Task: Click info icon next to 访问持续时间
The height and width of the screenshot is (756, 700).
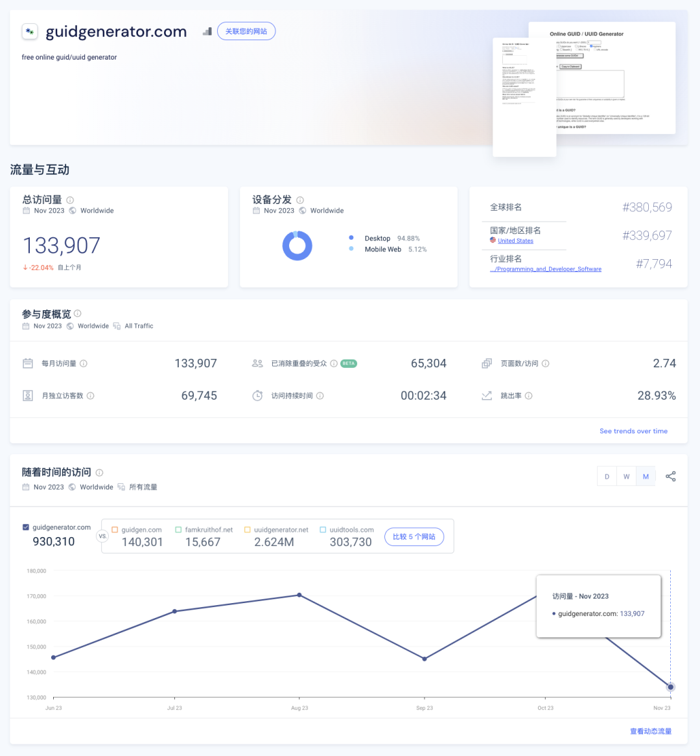Action: click(x=320, y=396)
